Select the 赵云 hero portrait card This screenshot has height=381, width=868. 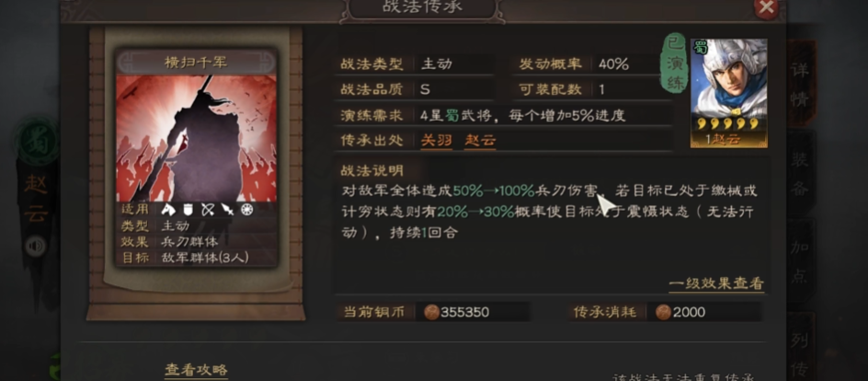(729, 93)
